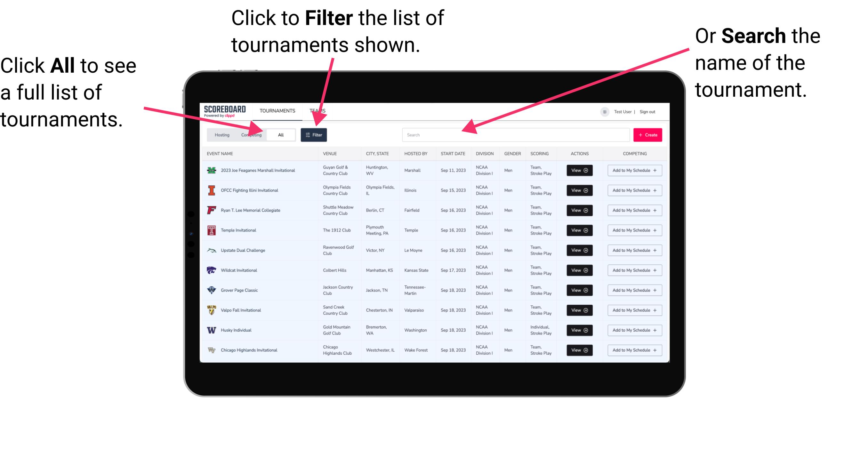Click the Kansas State Wildcats team icon

point(211,270)
